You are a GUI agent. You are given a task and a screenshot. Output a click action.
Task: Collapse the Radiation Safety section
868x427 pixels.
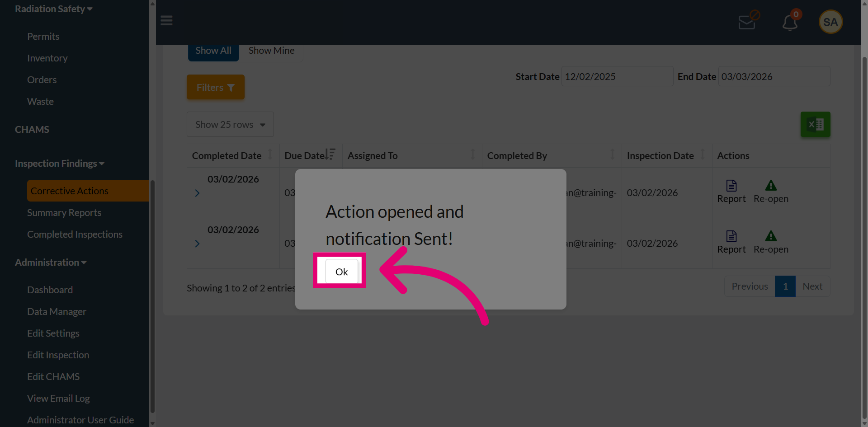coord(54,9)
